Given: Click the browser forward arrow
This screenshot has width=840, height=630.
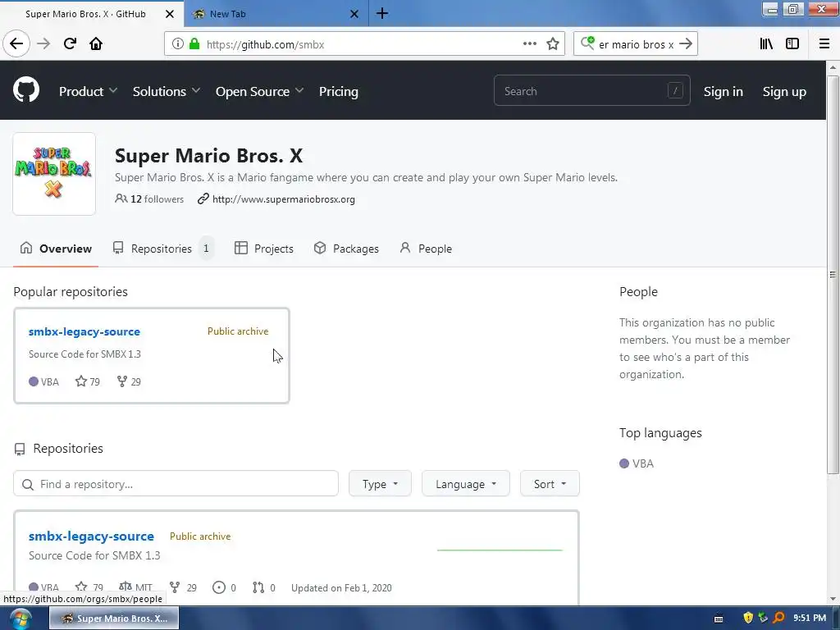Looking at the screenshot, I should [x=43, y=44].
